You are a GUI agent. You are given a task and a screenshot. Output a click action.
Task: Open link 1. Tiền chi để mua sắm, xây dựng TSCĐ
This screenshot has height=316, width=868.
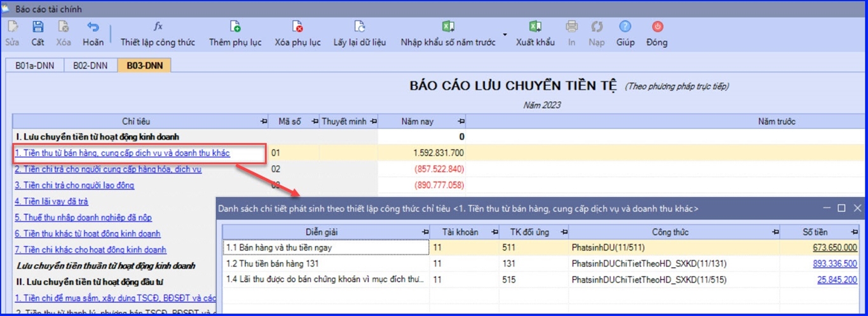pos(115,298)
